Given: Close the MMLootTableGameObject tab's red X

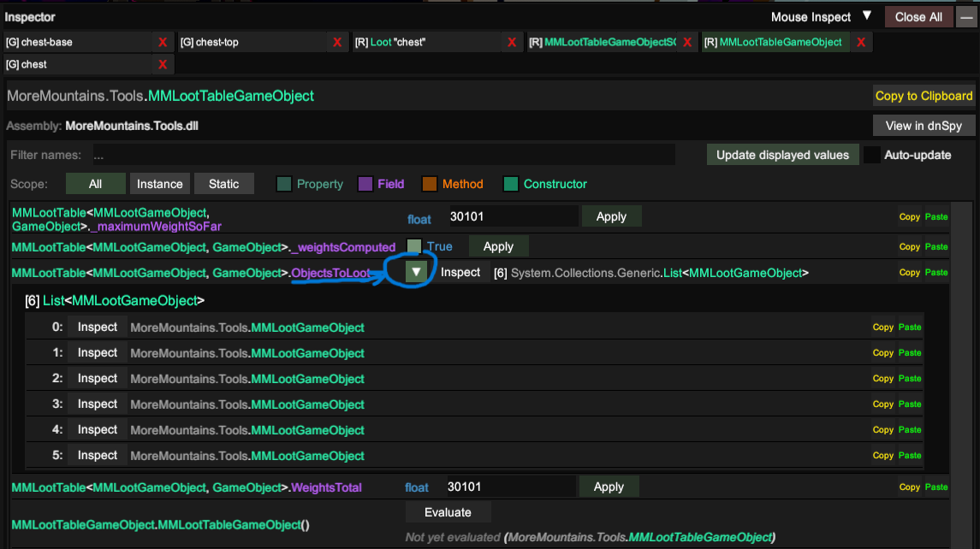Looking at the screenshot, I should [x=861, y=43].
